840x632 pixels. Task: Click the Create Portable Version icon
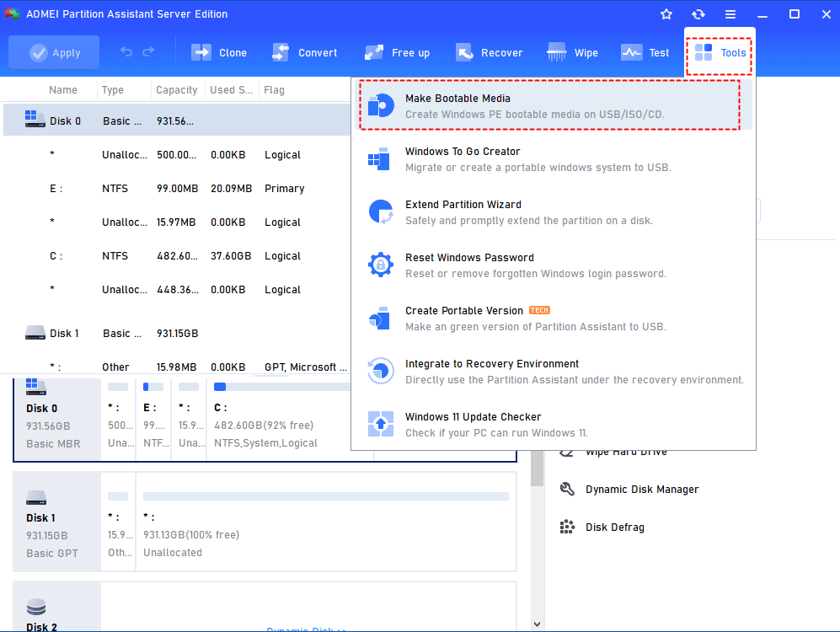pyautogui.click(x=380, y=319)
